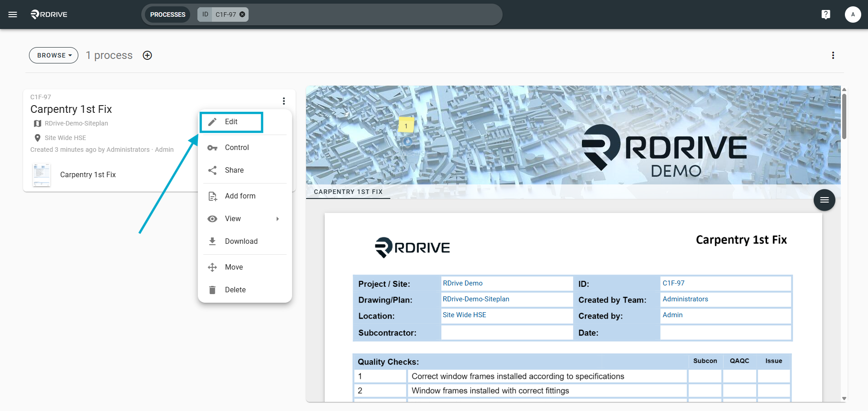Image resolution: width=868 pixels, height=411 pixels.
Task: Choose Download from the context menu
Action: pyautogui.click(x=245, y=242)
